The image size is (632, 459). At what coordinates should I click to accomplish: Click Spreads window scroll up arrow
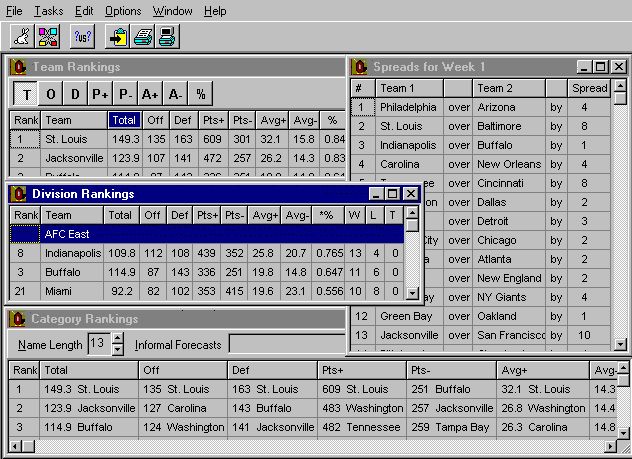[x=620, y=85]
